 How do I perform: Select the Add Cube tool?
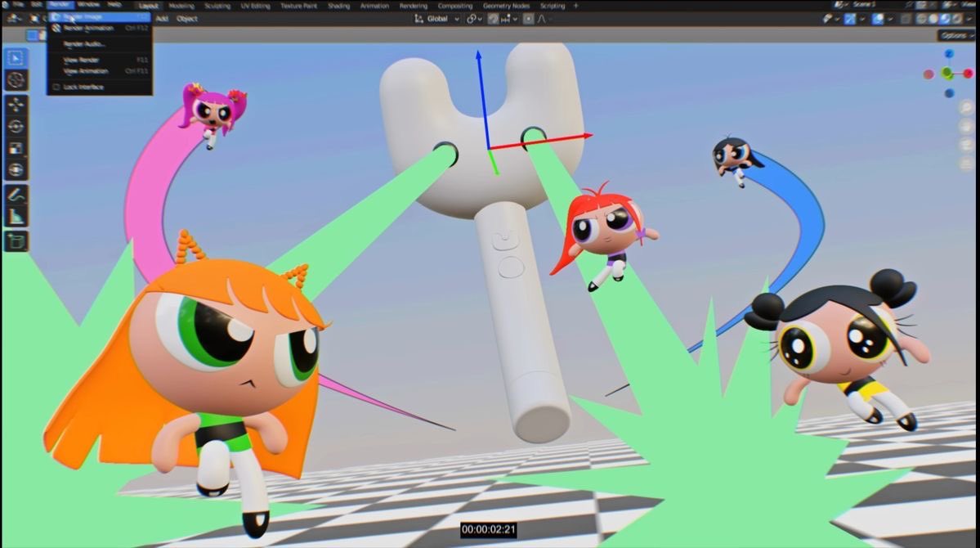[16, 241]
